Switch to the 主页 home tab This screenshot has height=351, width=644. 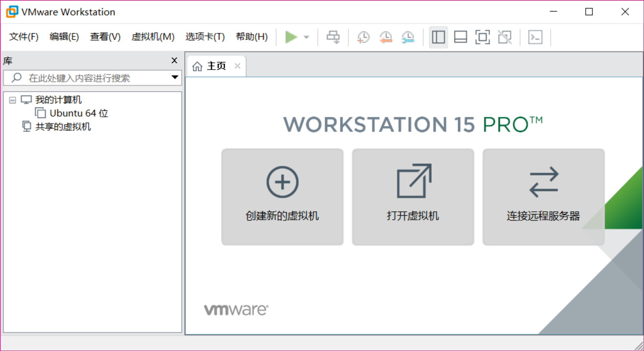pos(216,66)
